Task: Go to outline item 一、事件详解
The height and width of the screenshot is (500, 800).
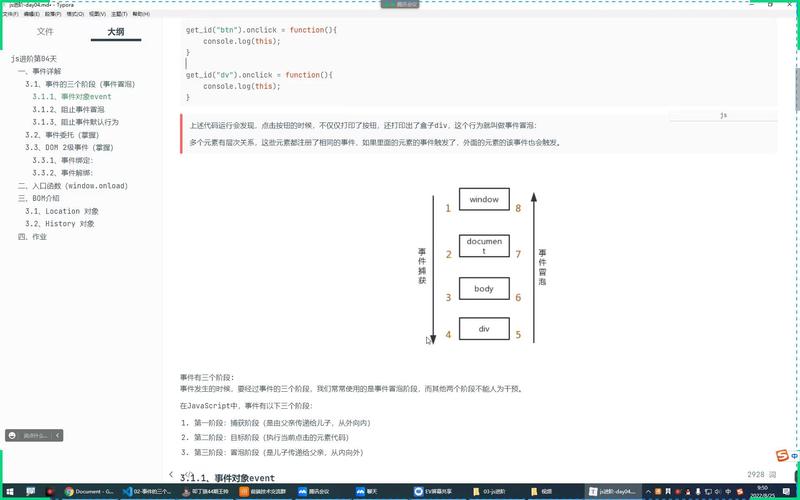Action: coord(39,71)
